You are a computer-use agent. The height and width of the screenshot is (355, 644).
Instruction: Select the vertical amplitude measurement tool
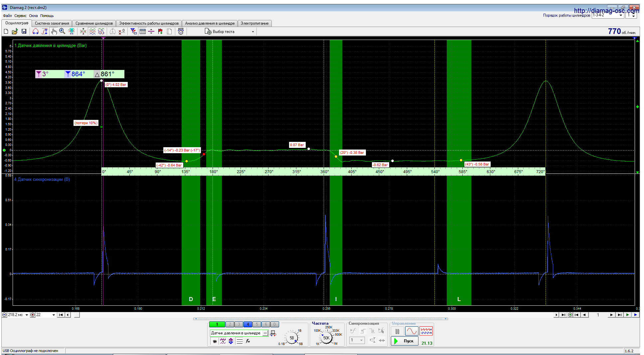[x=45, y=31]
